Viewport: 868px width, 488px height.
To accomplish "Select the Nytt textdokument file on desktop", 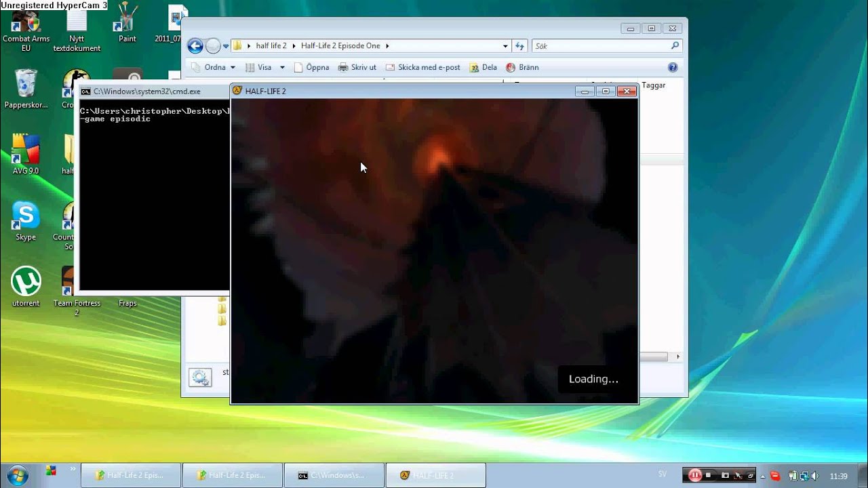I will (77, 30).
